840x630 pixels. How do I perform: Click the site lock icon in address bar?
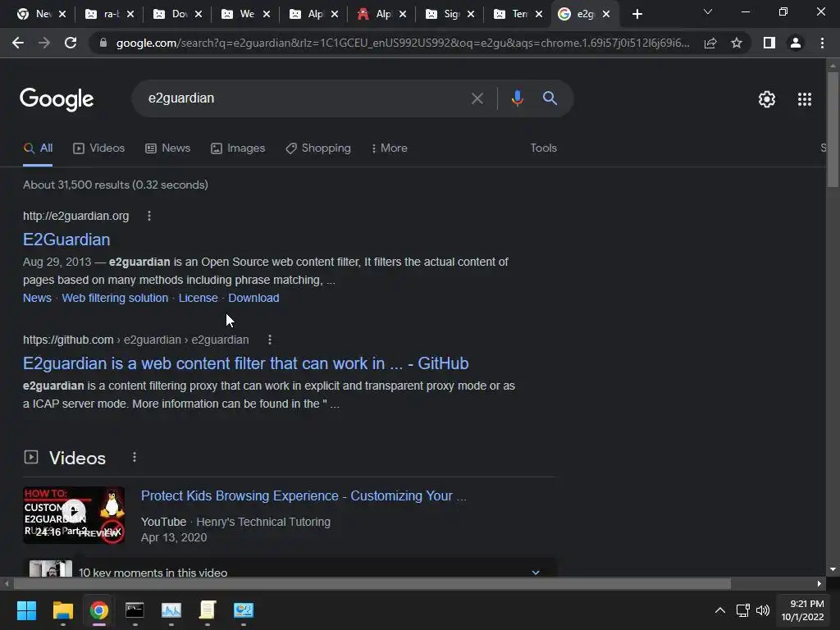point(103,43)
